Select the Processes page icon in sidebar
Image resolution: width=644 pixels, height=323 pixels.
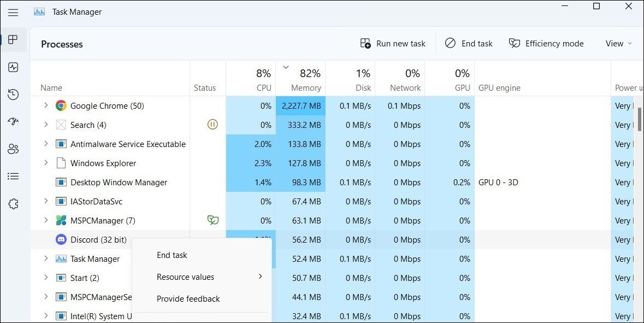[x=13, y=40]
